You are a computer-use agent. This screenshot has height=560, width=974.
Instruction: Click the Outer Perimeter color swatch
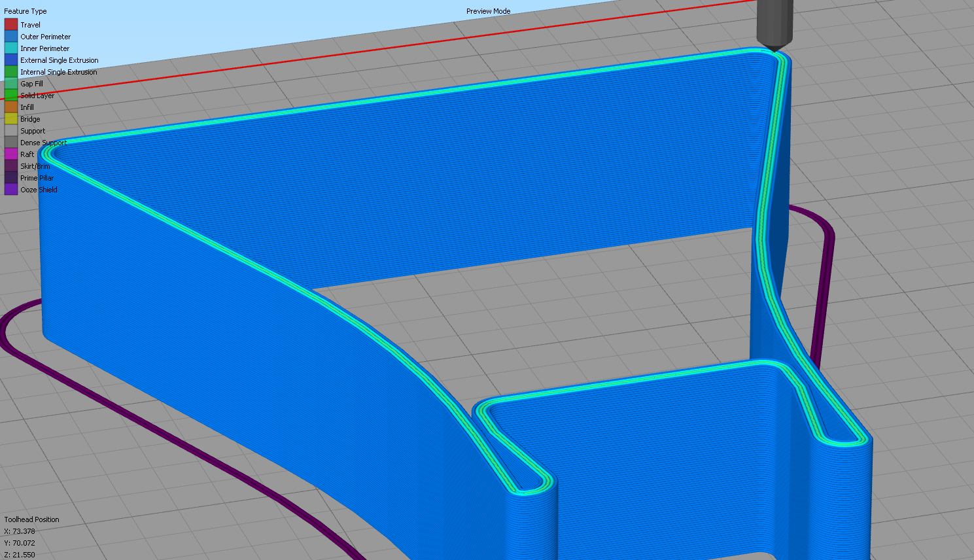pyautogui.click(x=11, y=37)
